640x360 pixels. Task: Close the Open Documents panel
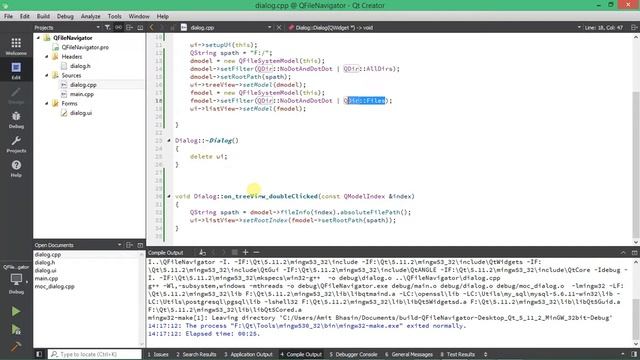click(x=140, y=245)
